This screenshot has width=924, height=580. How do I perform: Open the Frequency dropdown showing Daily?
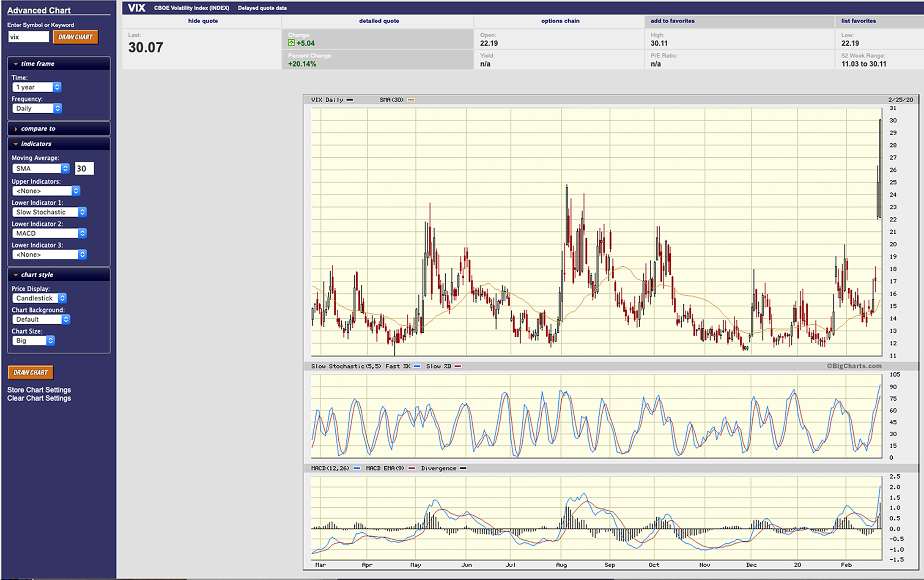[37, 108]
